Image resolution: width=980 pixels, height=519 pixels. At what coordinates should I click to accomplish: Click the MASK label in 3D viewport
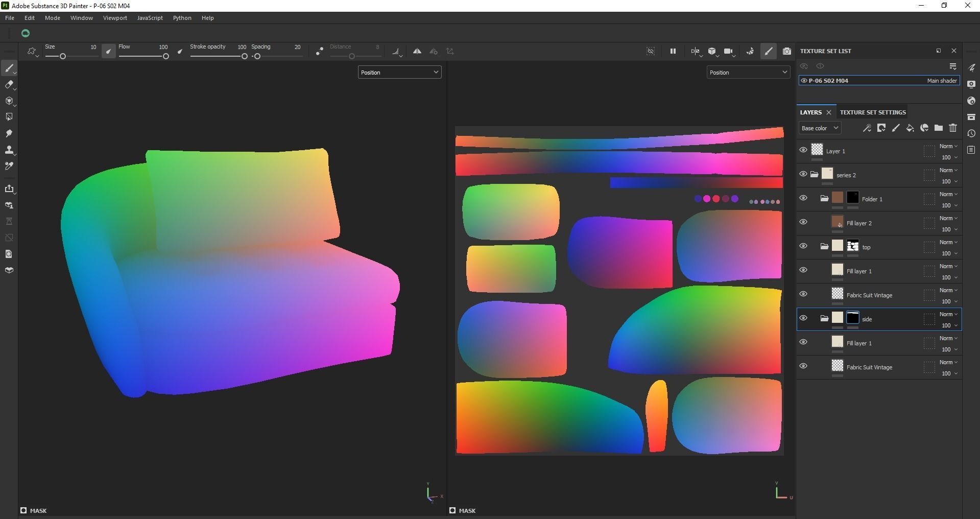tap(38, 511)
